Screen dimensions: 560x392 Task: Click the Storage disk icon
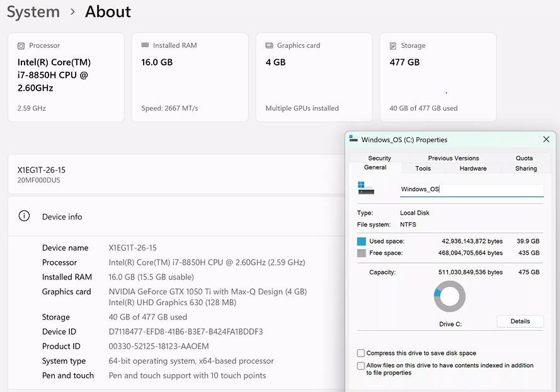tap(393, 46)
